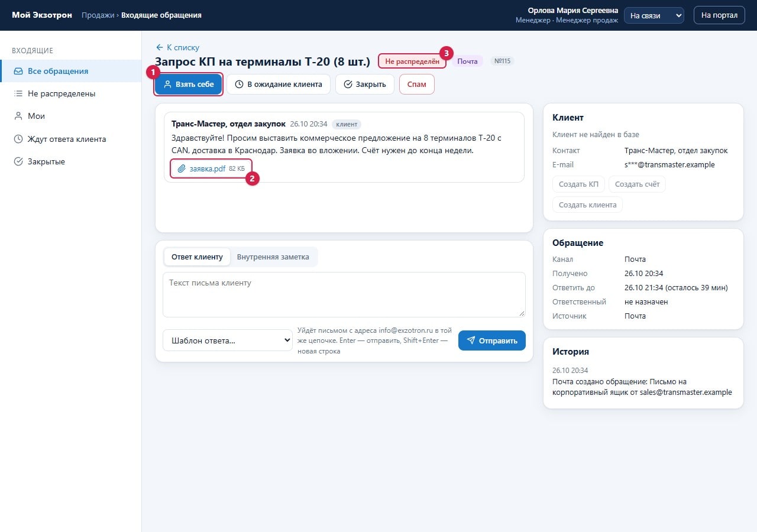Click the paperclip icon of заявка.pdf
Viewport: 757px width, 532px height.
182,168
